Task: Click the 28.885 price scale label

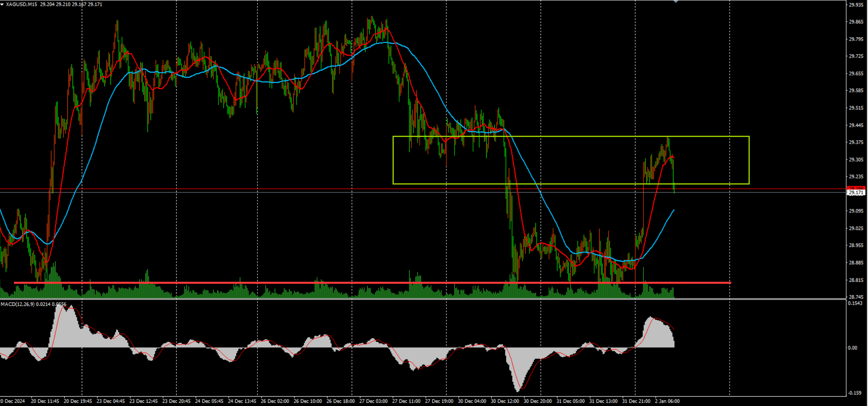Action: (x=856, y=262)
